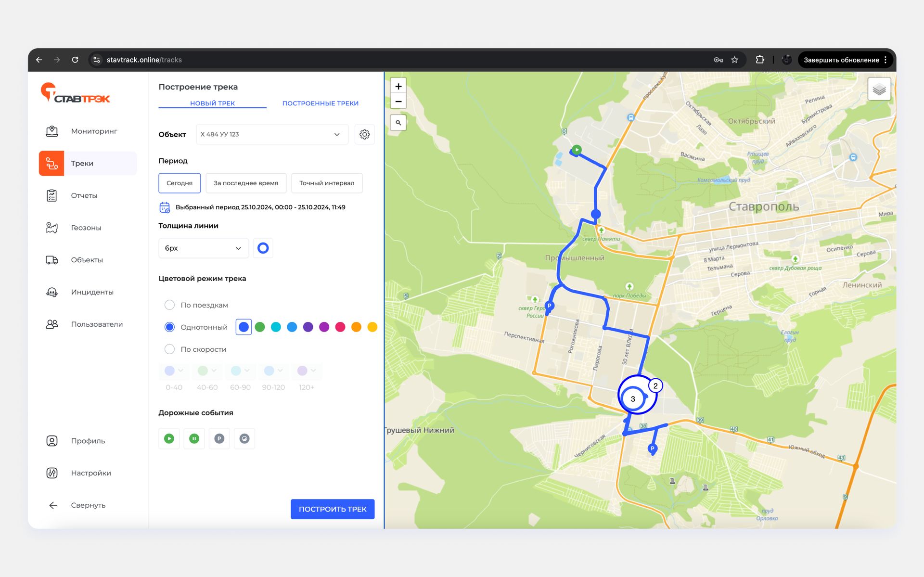Toggle the pause road event icon
Viewport: 924px width, 577px height.
(x=194, y=438)
